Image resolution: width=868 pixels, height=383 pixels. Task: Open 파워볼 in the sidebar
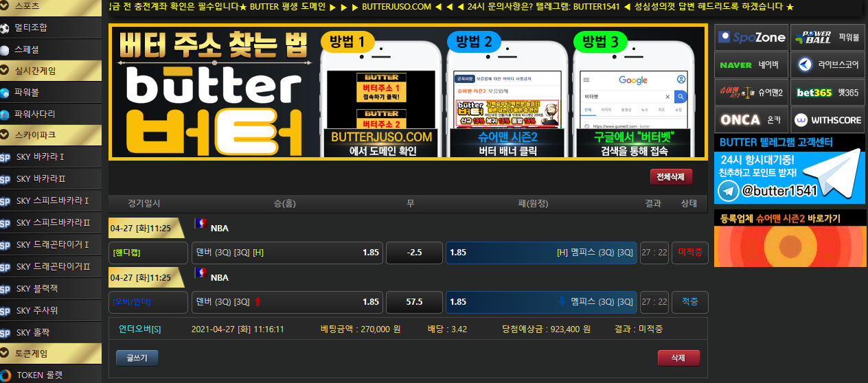point(51,92)
